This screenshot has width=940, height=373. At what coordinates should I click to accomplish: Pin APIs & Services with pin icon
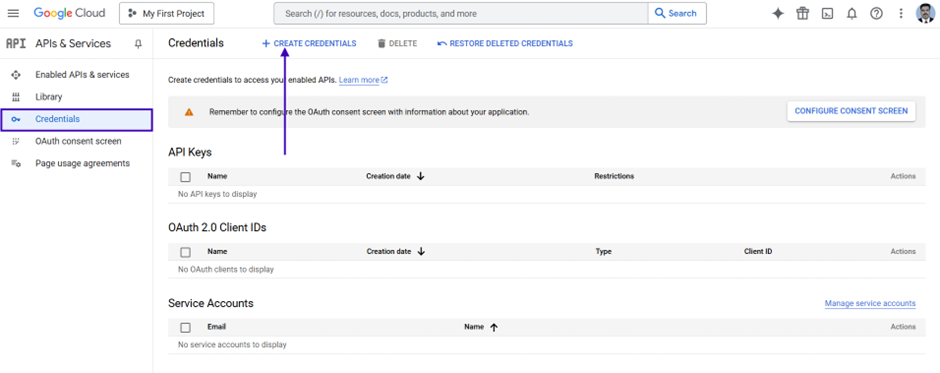tap(138, 44)
